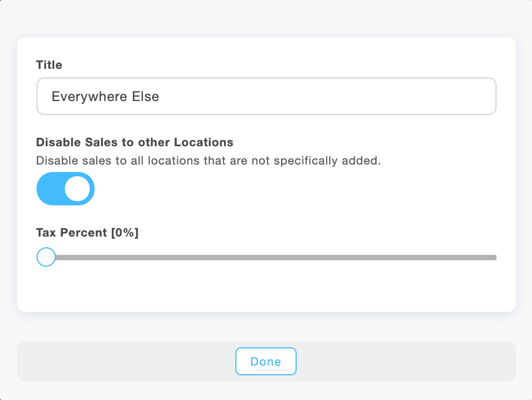This screenshot has height=400, width=532.
Task: Click the "[0%]" value in Tax Percent label
Action: 124,233
